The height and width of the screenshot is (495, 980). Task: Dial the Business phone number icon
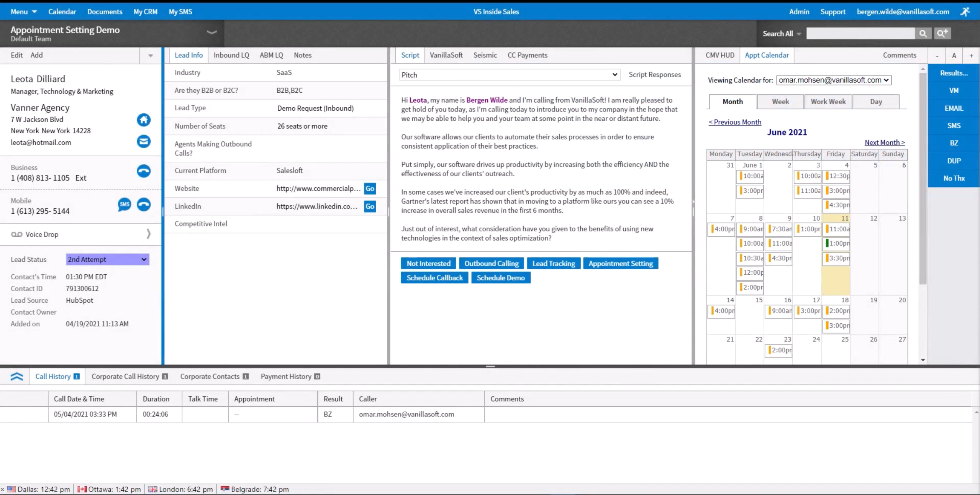tap(144, 171)
